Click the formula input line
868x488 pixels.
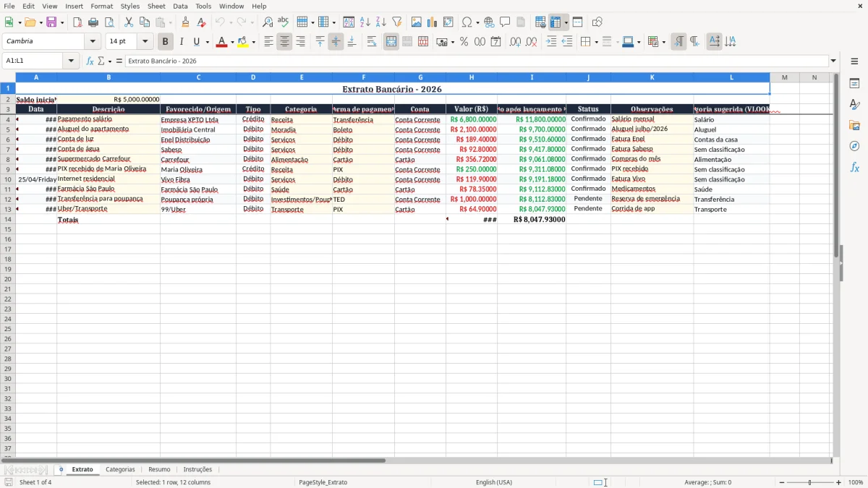coord(476,61)
